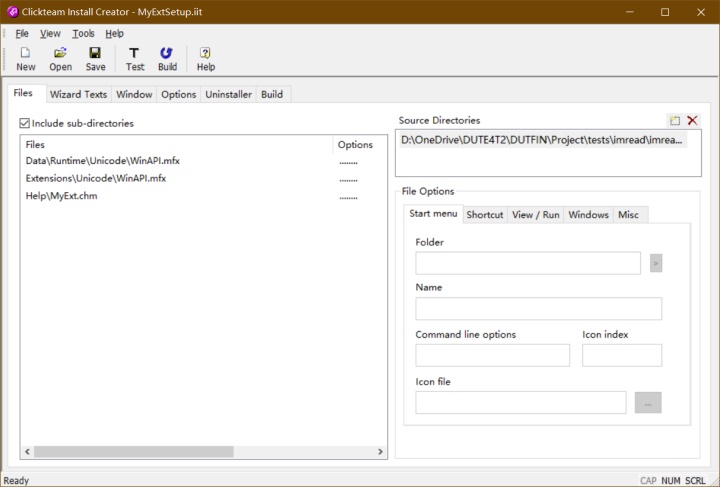This screenshot has width=720, height=487.
Task: Click the Build toolbar icon
Action: (x=167, y=59)
